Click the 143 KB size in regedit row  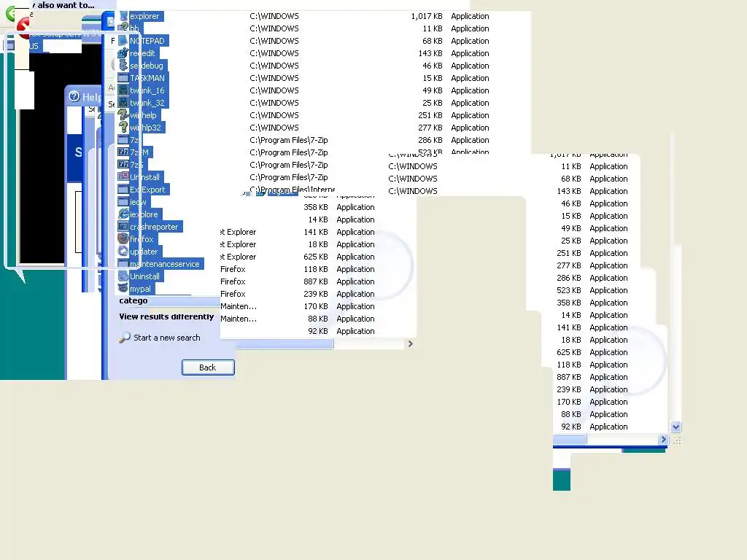430,53
